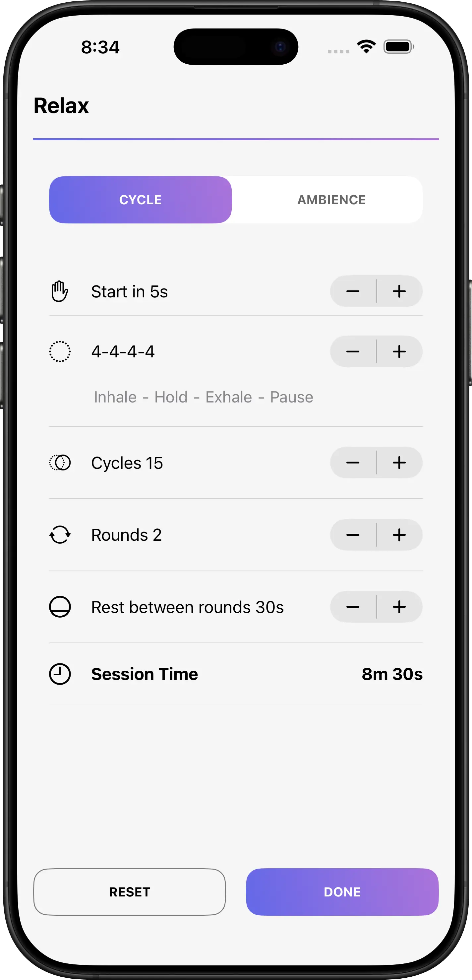Switch to the Ambience tab
Viewport: 472px width, 980px height.
331,200
